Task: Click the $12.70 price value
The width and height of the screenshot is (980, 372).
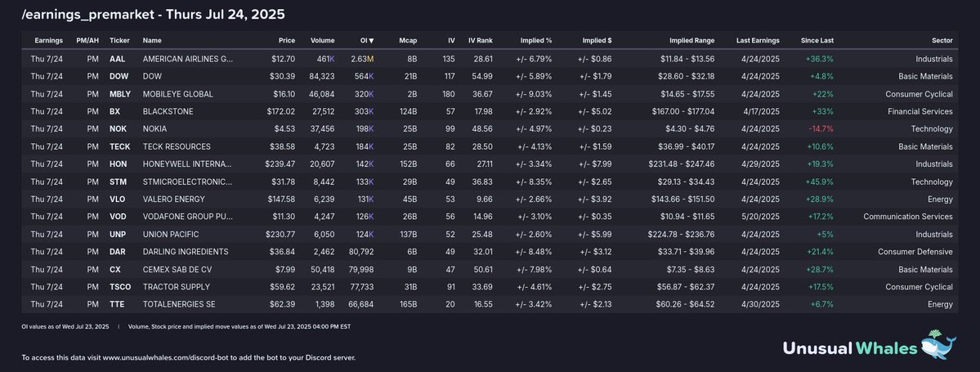Action: [283, 60]
